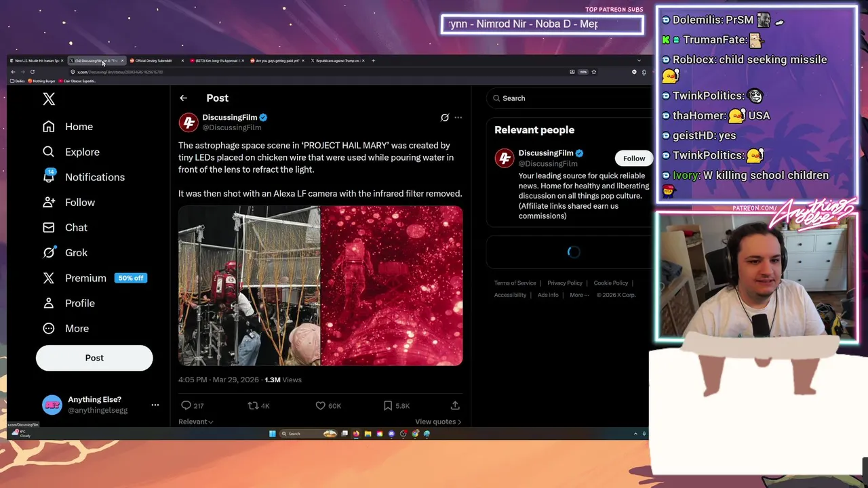Viewport: 868px width, 488px height.
Task: Open DiscussingFilm avatar in Relevant people
Action: [505, 158]
